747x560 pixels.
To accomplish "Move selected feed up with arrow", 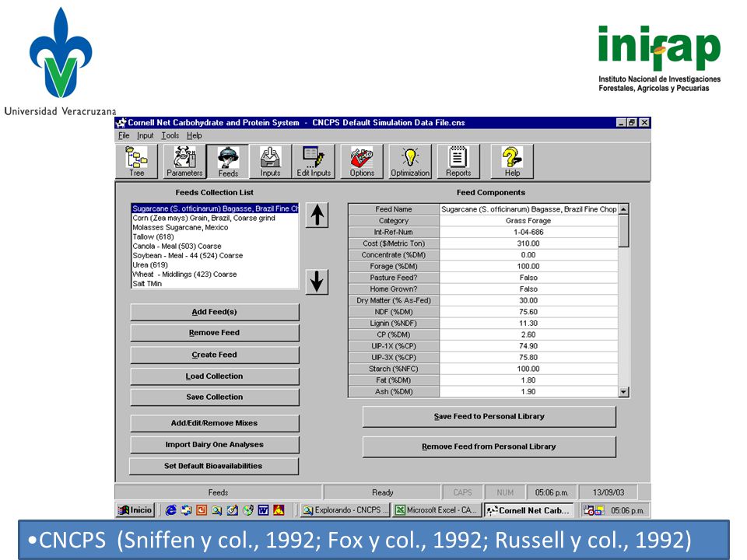I will [x=317, y=215].
